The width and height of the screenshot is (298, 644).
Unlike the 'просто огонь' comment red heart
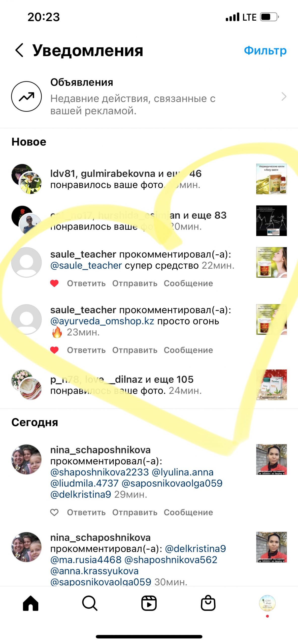pyautogui.click(x=54, y=350)
